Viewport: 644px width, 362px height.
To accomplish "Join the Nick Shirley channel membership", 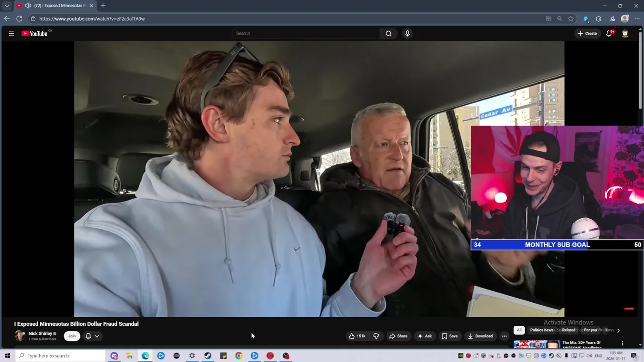I will click(72, 336).
